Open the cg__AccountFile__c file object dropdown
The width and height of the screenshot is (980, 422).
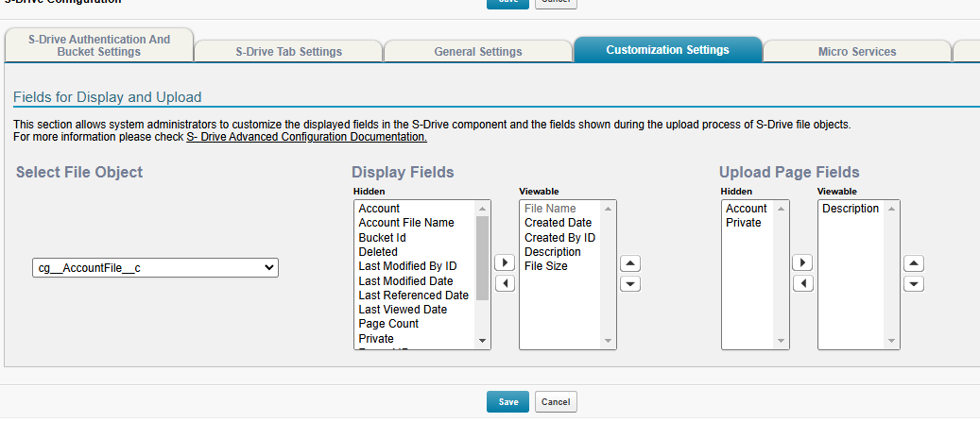[x=155, y=268]
